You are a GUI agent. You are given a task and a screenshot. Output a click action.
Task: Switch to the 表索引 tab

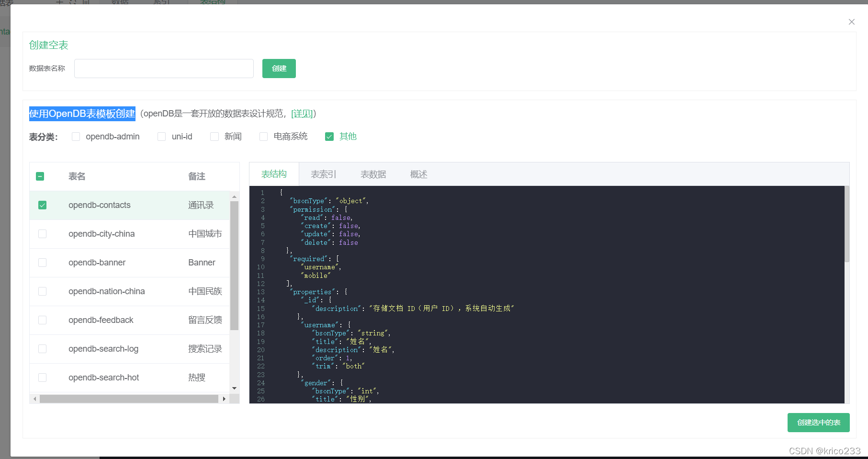(x=324, y=174)
